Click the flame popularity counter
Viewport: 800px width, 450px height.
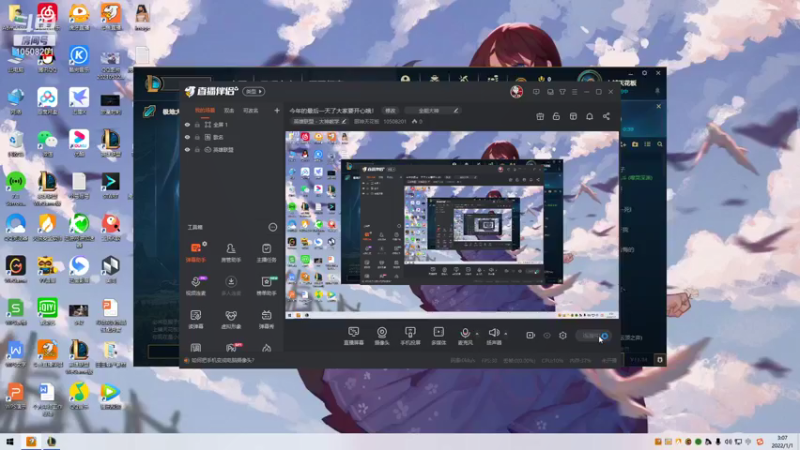coord(417,121)
